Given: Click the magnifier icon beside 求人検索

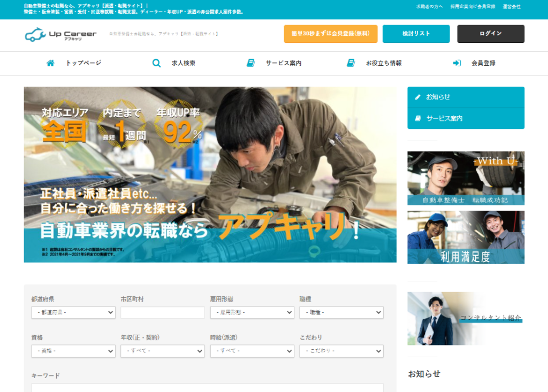Looking at the screenshot, I should [x=156, y=63].
